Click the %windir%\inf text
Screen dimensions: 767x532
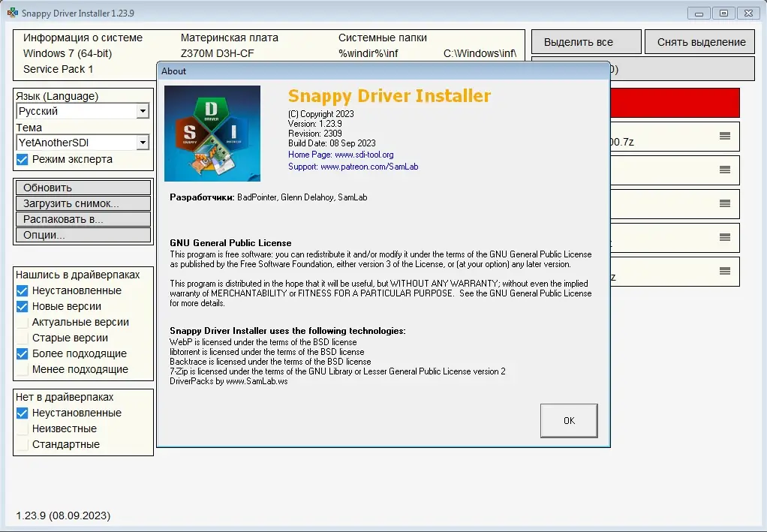(x=368, y=53)
